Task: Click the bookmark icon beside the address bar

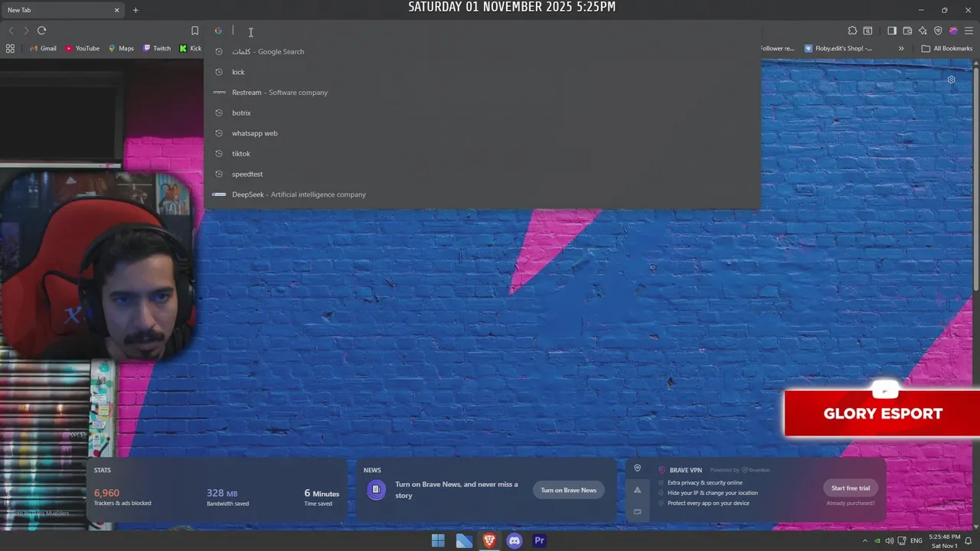Action: (194, 31)
